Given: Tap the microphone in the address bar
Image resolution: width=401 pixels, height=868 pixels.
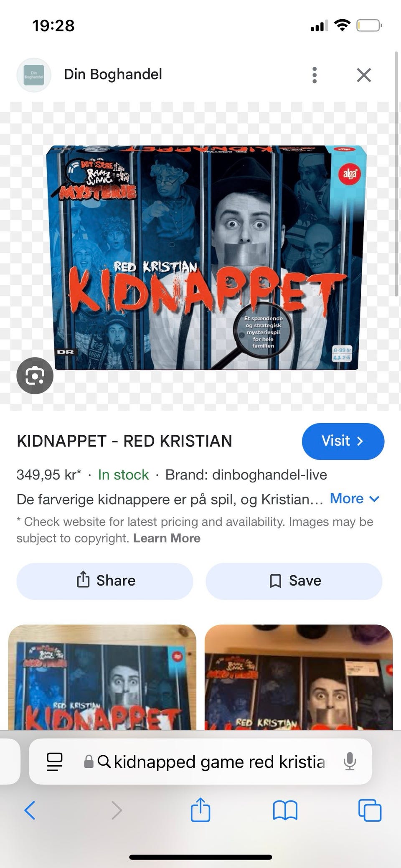Looking at the screenshot, I should (x=349, y=761).
